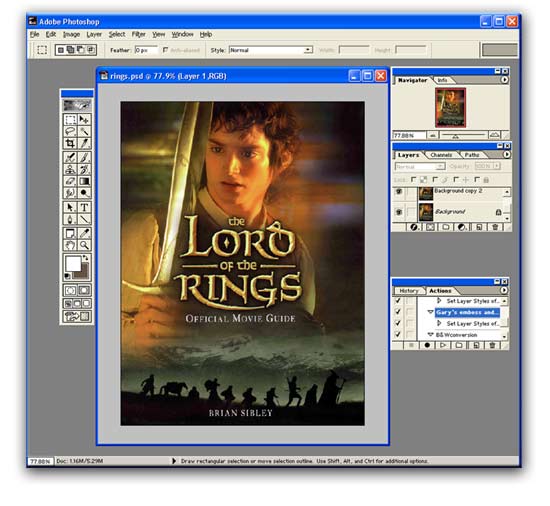Reset to default colors icon

point(67,276)
